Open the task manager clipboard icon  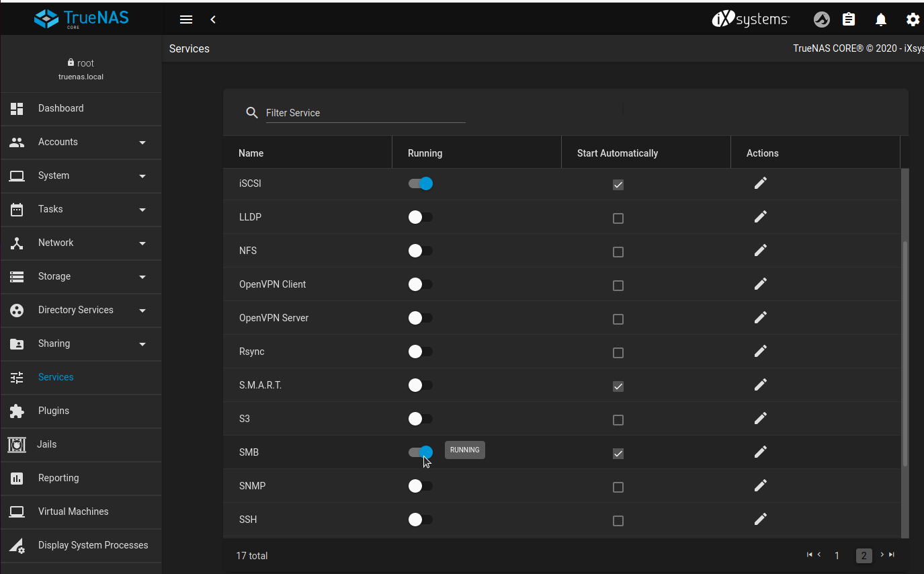pos(849,19)
